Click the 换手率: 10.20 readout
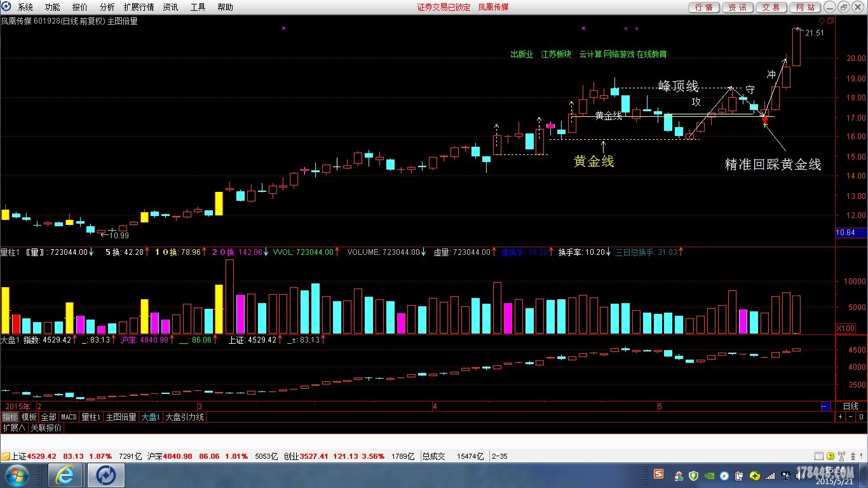This screenshot has height=488, width=868. coord(581,252)
